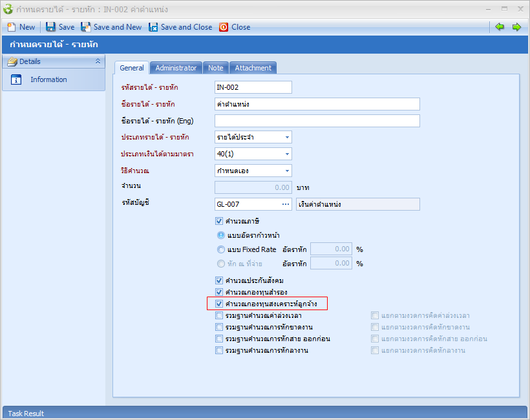
Task: Go to next record with right green arrow
Action: 516,26
